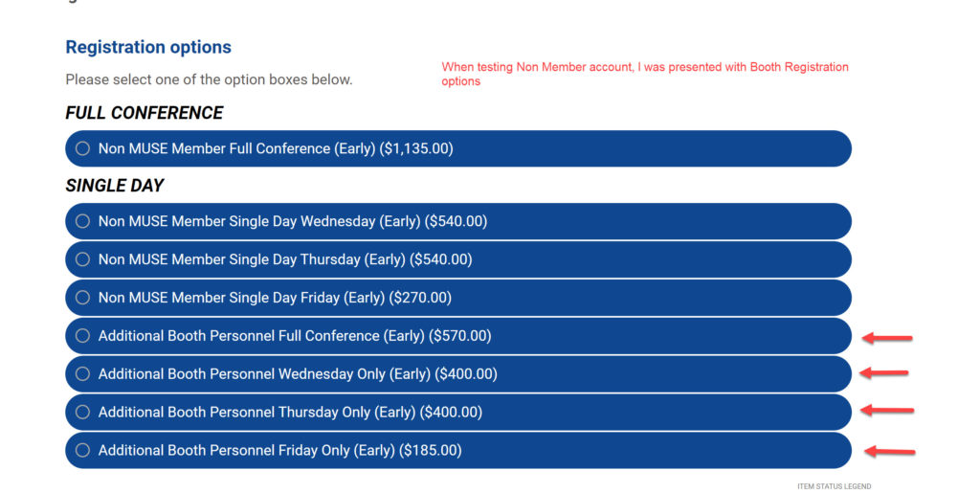
Task: Choose Additional Booth Personnel Full Conference radio
Action: pyautogui.click(x=82, y=336)
